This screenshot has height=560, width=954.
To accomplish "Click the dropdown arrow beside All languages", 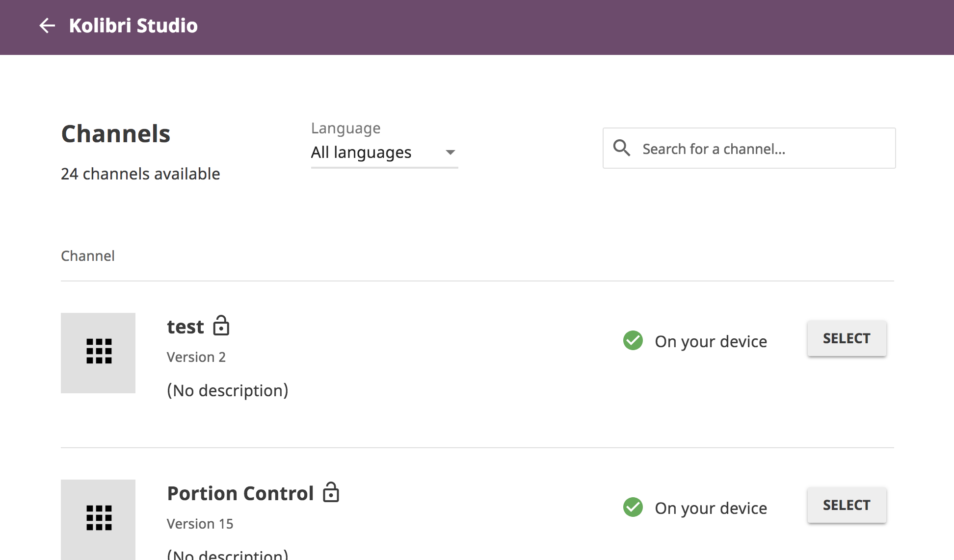I will [x=450, y=153].
